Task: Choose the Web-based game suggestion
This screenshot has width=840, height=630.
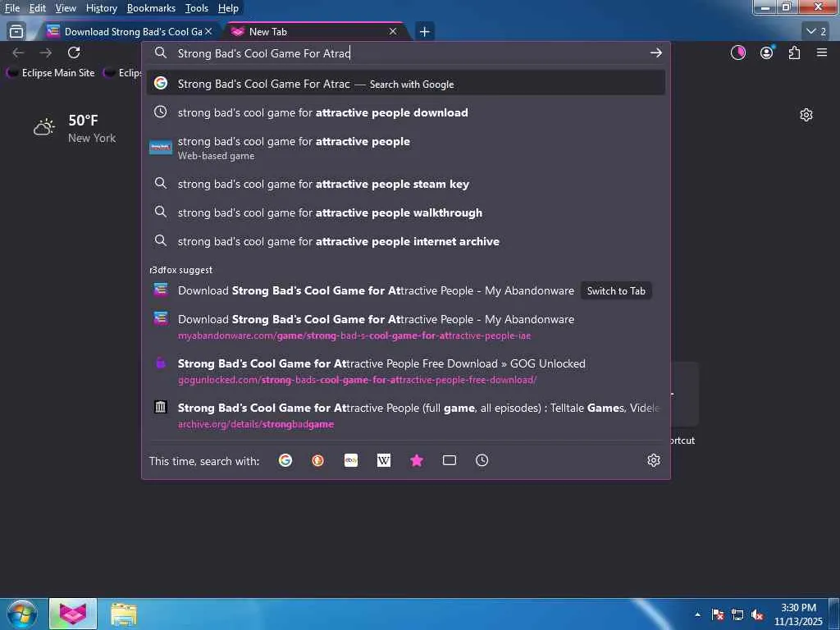Action: click(x=405, y=148)
